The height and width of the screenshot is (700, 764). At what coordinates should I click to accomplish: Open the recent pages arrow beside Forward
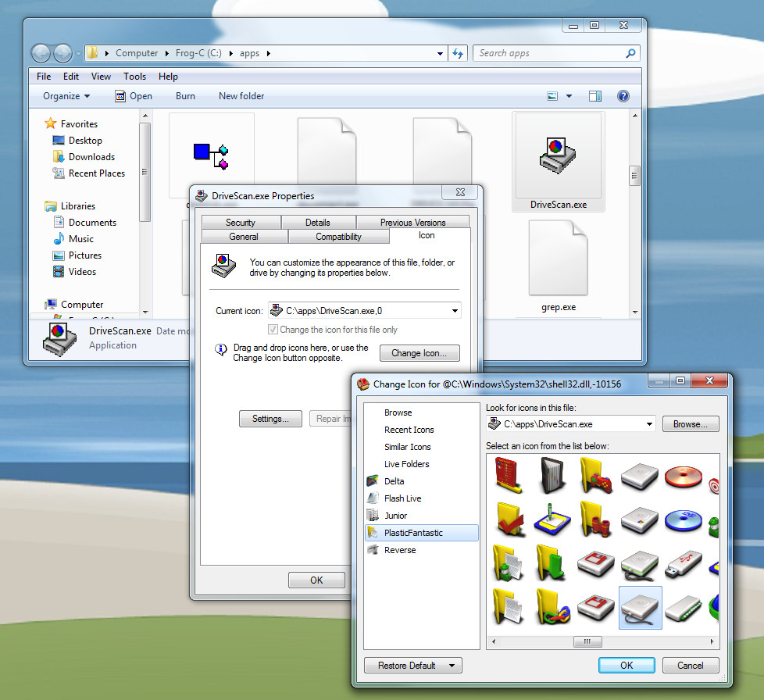point(78,54)
